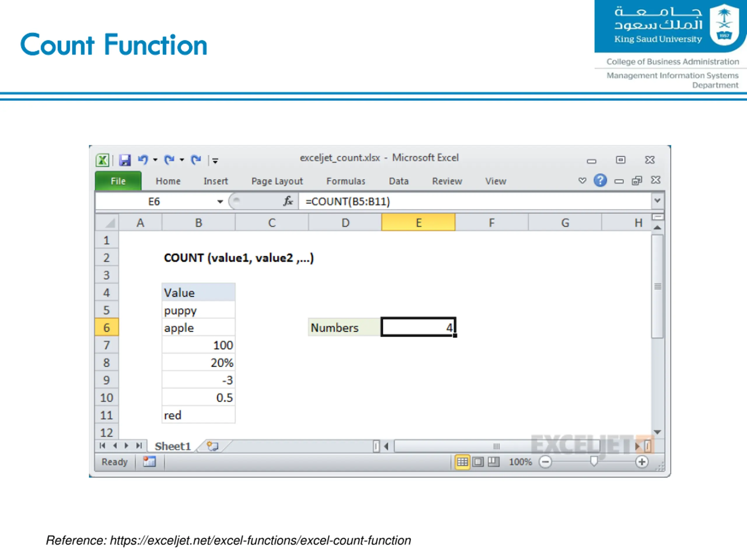Open Excel Help question mark icon
This screenshot has width=747, height=560.
[x=600, y=181]
